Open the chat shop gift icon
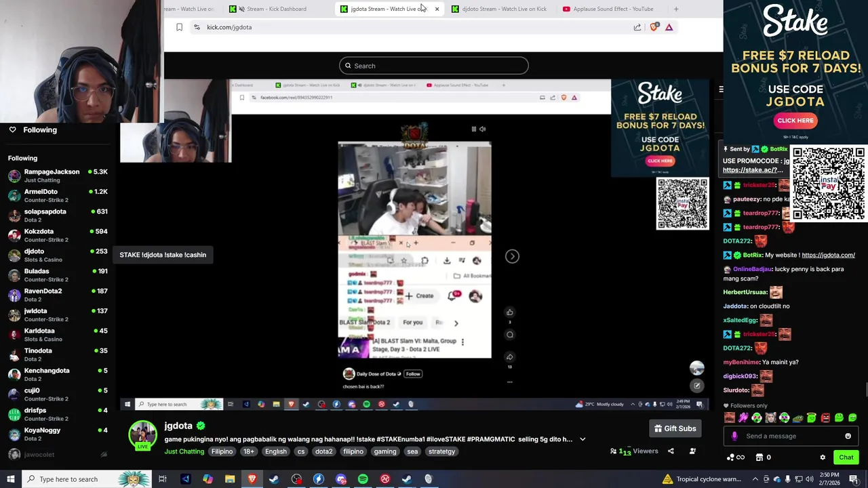The width and height of the screenshot is (868, 488). pyautogui.click(x=759, y=457)
